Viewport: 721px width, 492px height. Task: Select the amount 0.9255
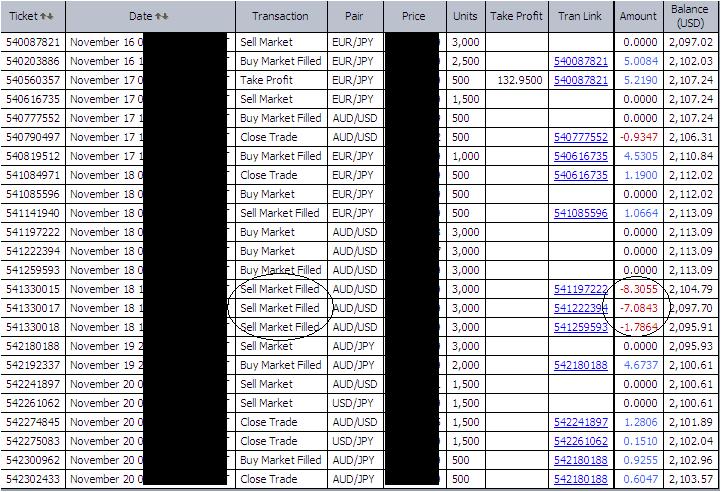(x=641, y=460)
